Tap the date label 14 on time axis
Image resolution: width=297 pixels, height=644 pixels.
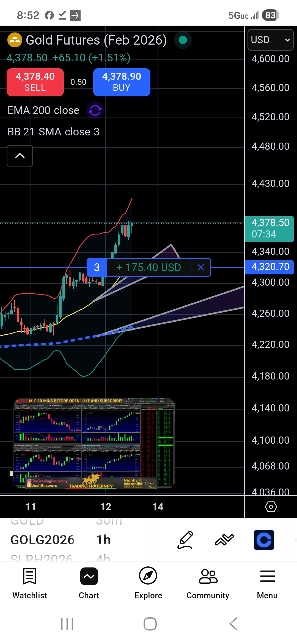click(158, 507)
